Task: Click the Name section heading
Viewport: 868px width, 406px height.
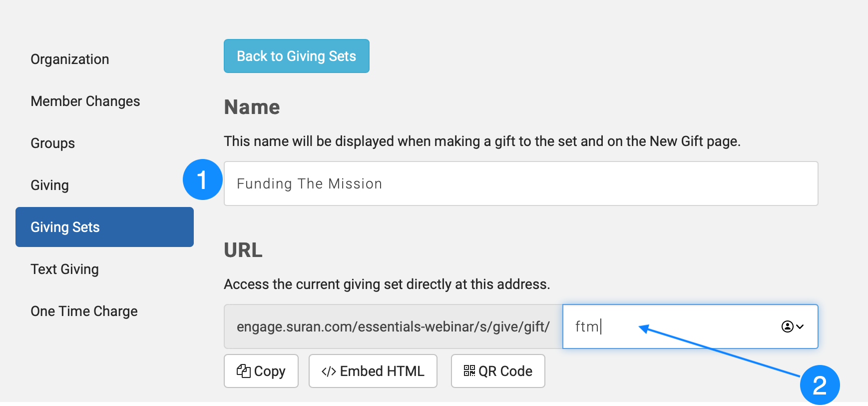Action: [x=252, y=107]
